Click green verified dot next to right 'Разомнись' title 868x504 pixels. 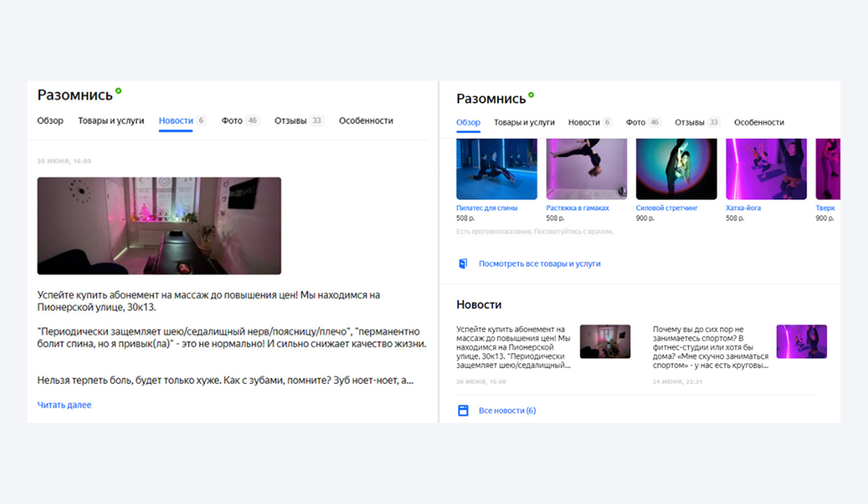point(531,95)
